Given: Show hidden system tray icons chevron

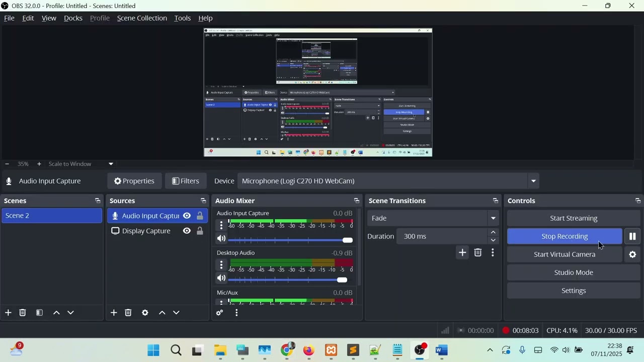Looking at the screenshot, I should 490,350.
